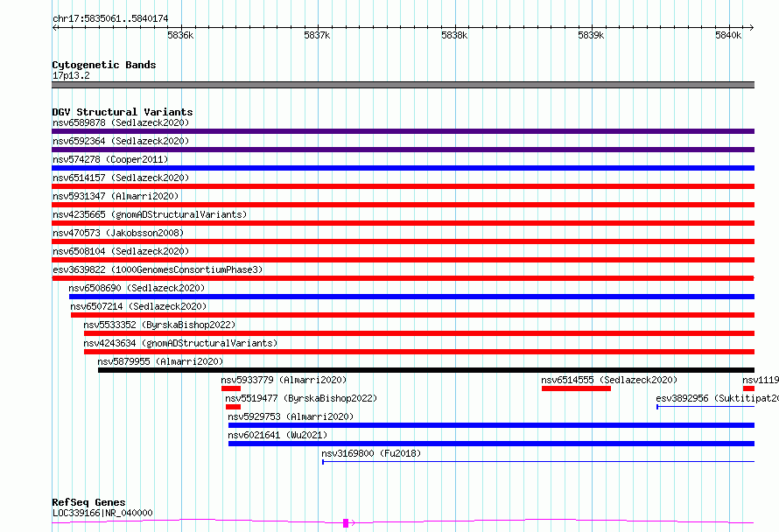This screenshot has height=532, width=779.
Task: Click the 5836k ruler label
Action: pyautogui.click(x=180, y=35)
